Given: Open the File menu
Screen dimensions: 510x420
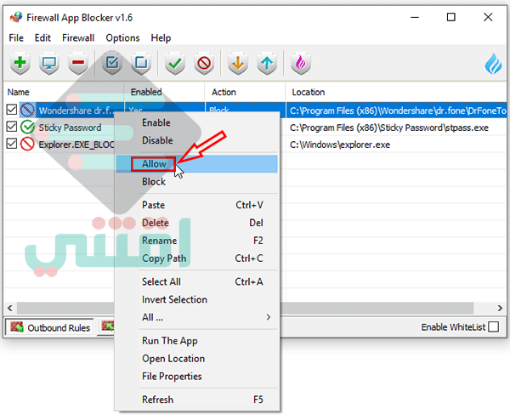Looking at the screenshot, I should [x=16, y=37].
